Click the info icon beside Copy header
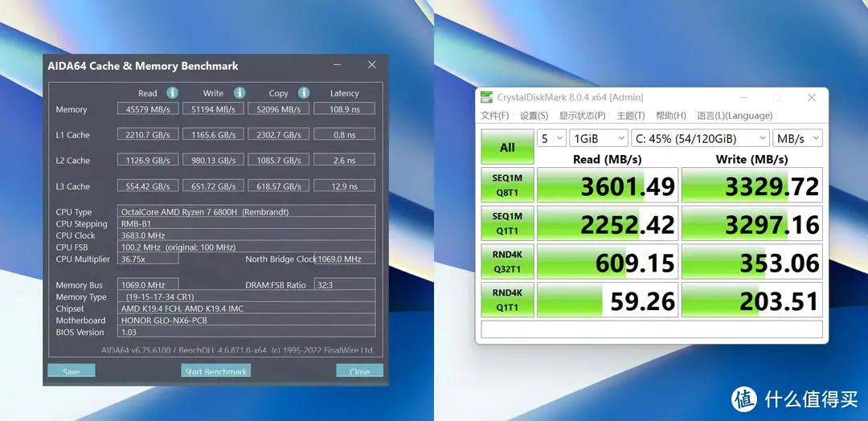 pyautogui.click(x=303, y=92)
